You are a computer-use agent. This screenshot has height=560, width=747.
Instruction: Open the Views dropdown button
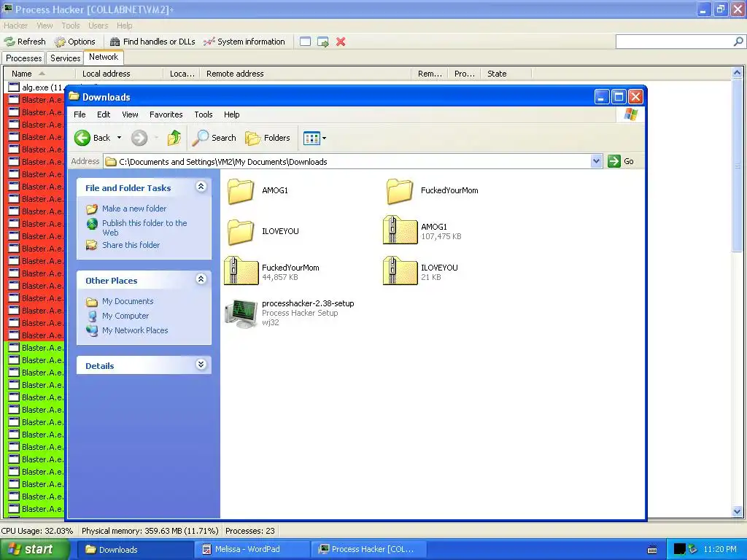tap(314, 138)
